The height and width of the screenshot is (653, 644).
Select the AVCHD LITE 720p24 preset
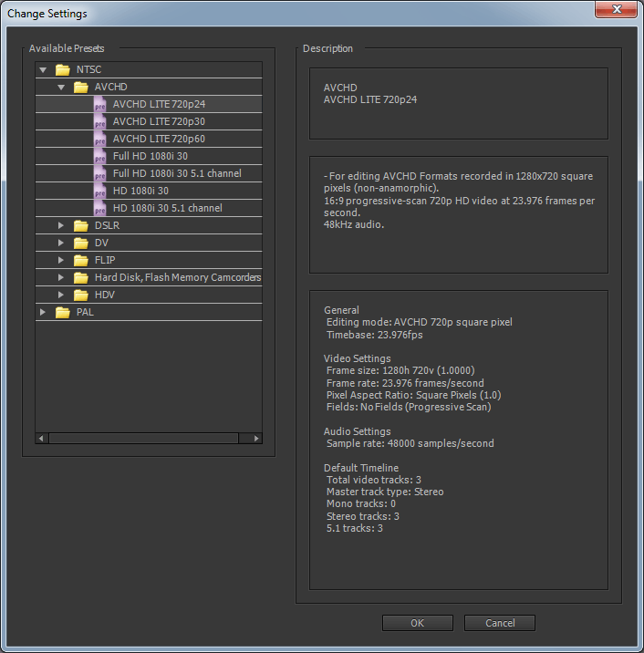click(149, 104)
